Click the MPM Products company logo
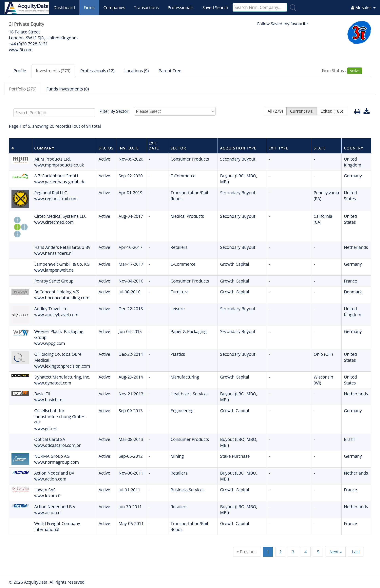The image size is (380, 588). 20,160
